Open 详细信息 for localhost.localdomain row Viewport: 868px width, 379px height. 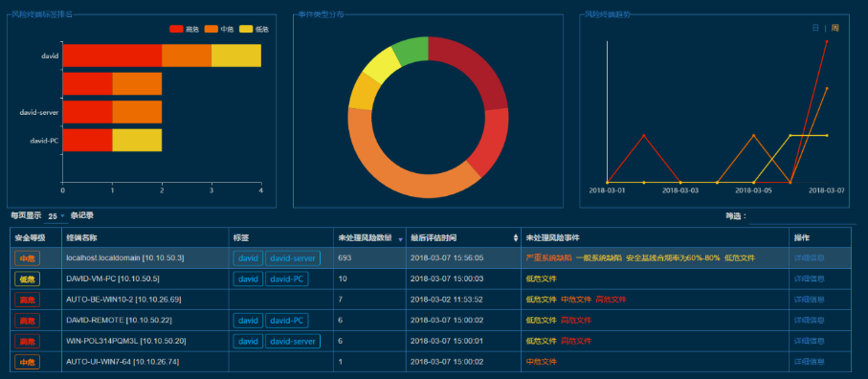[x=809, y=257]
